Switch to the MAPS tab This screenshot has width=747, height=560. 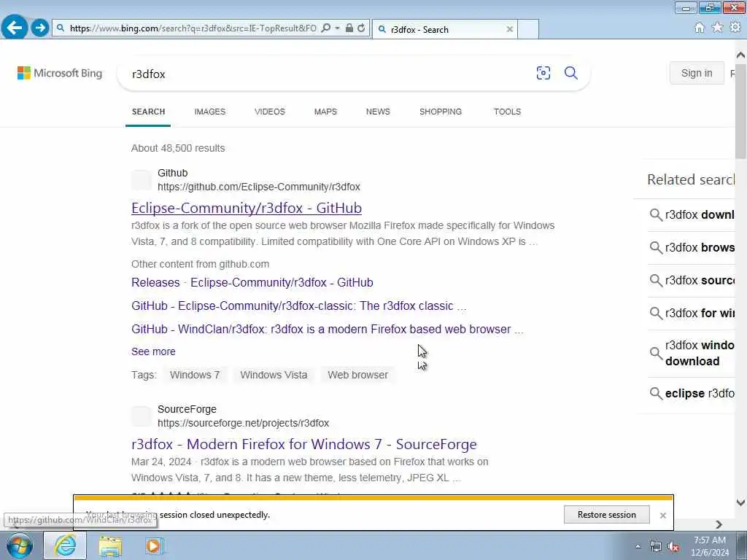tap(325, 112)
